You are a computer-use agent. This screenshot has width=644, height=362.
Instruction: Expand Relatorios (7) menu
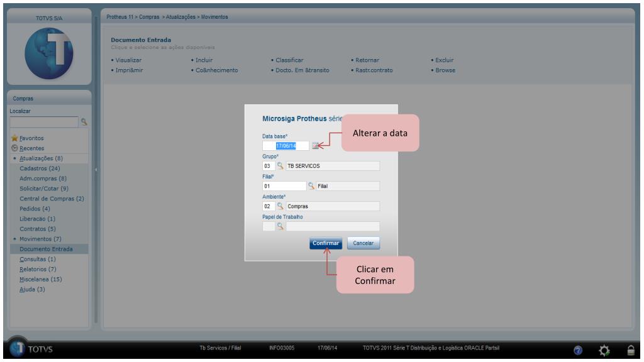pos(38,269)
